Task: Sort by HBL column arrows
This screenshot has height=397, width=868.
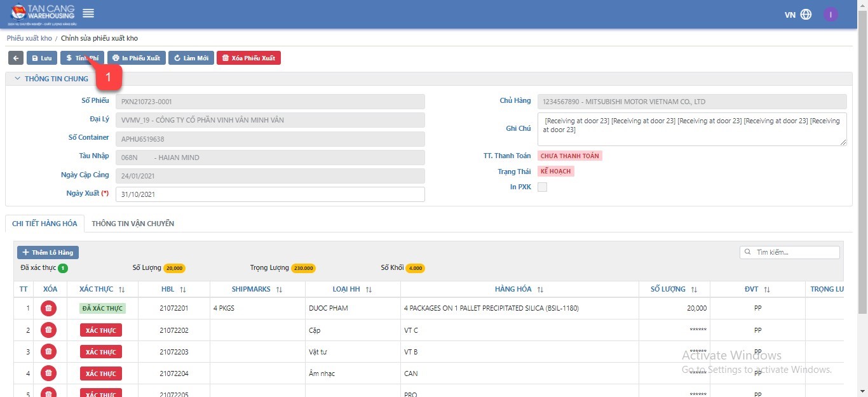Action: pos(183,289)
